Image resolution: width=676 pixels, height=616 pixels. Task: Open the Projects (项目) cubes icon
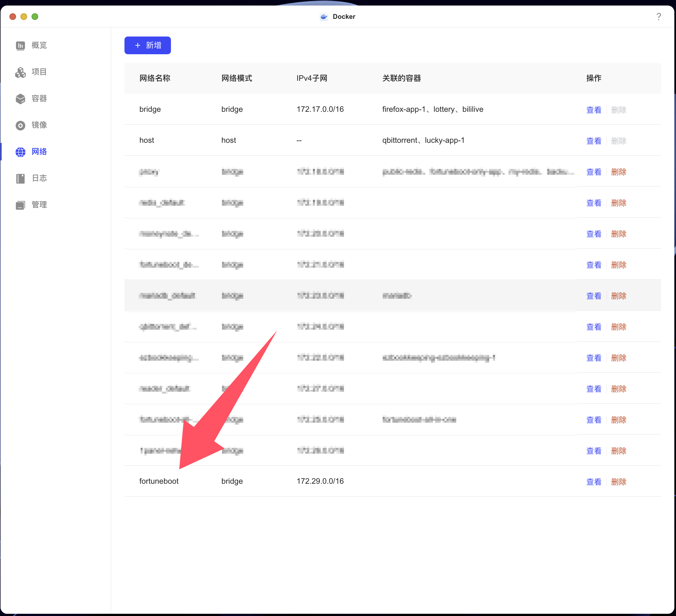pyautogui.click(x=20, y=72)
